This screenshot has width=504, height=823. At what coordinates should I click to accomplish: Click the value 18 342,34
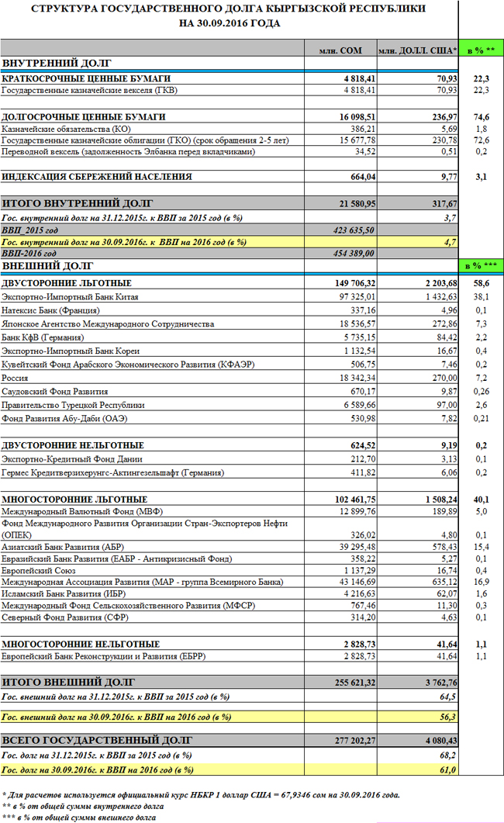click(x=357, y=378)
